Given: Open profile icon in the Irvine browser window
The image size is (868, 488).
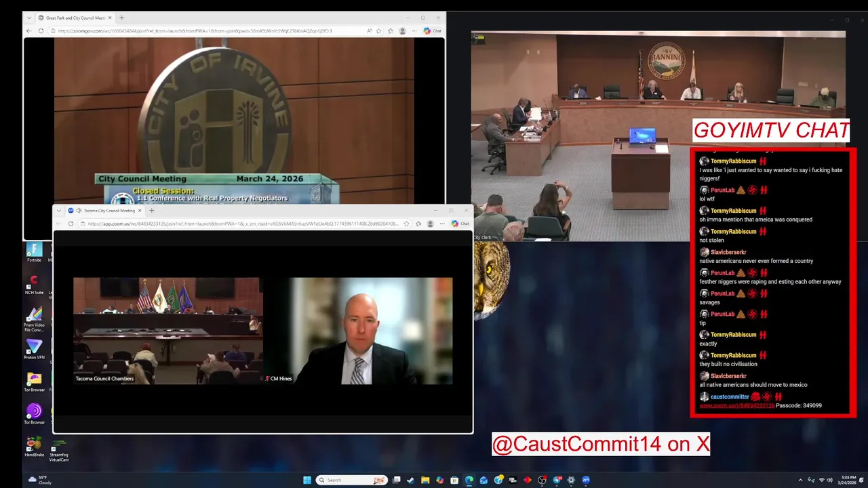Looking at the screenshot, I should click(x=403, y=30).
